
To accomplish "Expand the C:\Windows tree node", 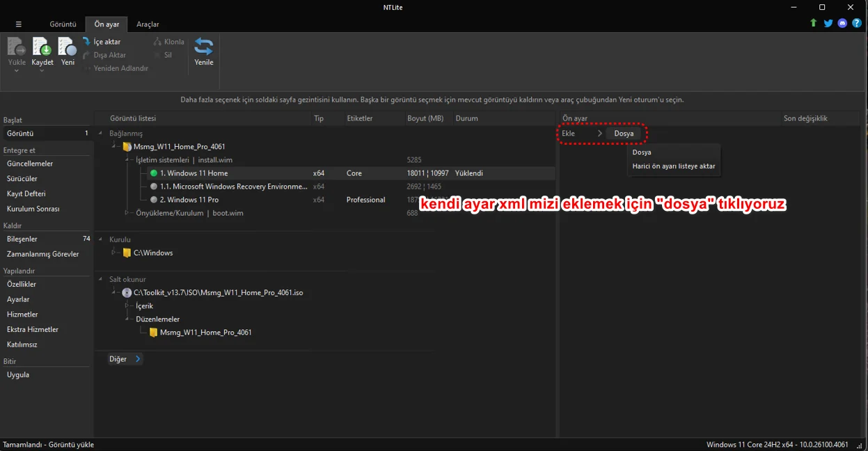I will pos(113,253).
